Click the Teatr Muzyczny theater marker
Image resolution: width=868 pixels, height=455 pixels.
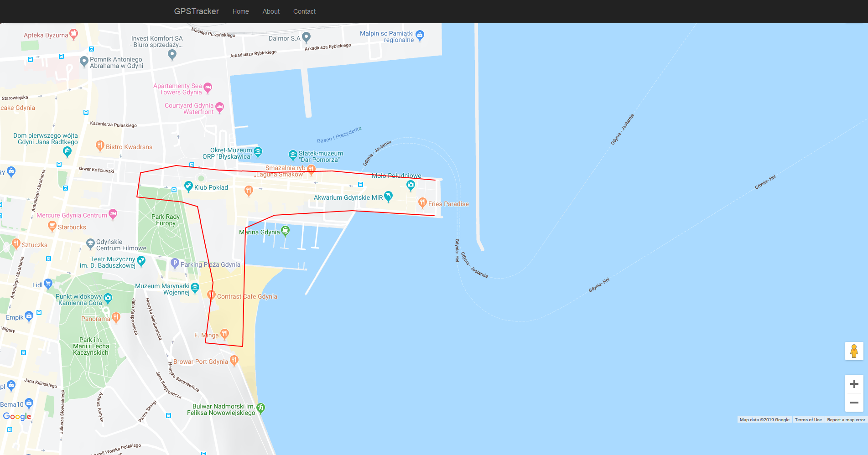point(141,261)
